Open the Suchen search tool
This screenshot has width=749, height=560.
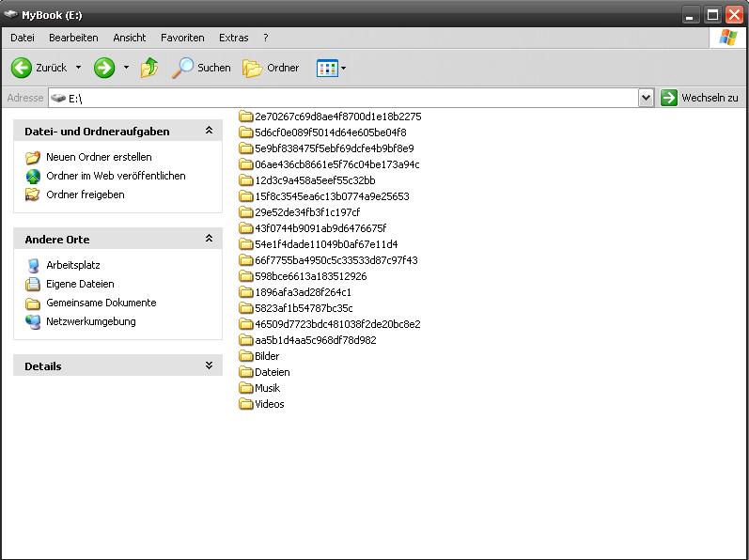pyautogui.click(x=201, y=68)
